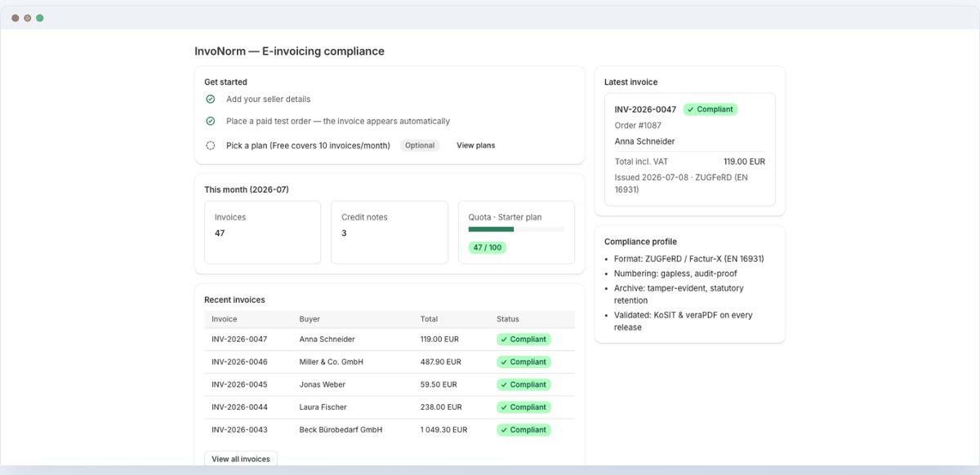
Task: Open table row INV-2026-0046
Action: [390, 362]
